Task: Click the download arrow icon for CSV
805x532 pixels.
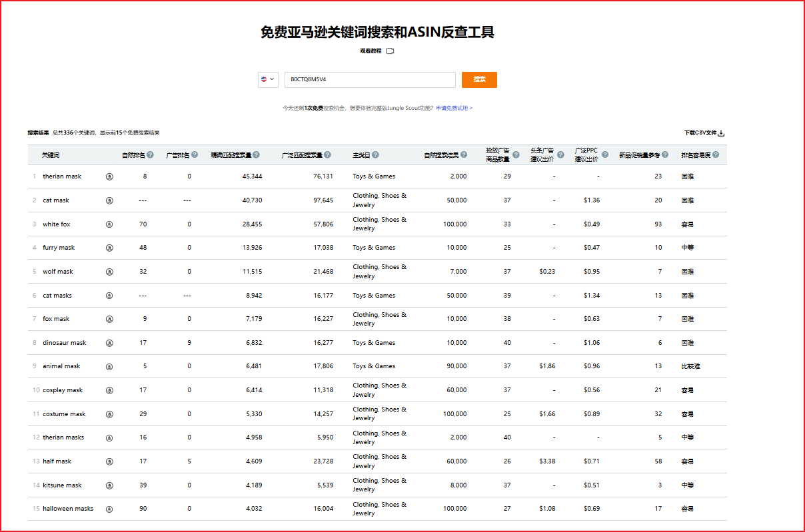Action: [x=721, y=133]
